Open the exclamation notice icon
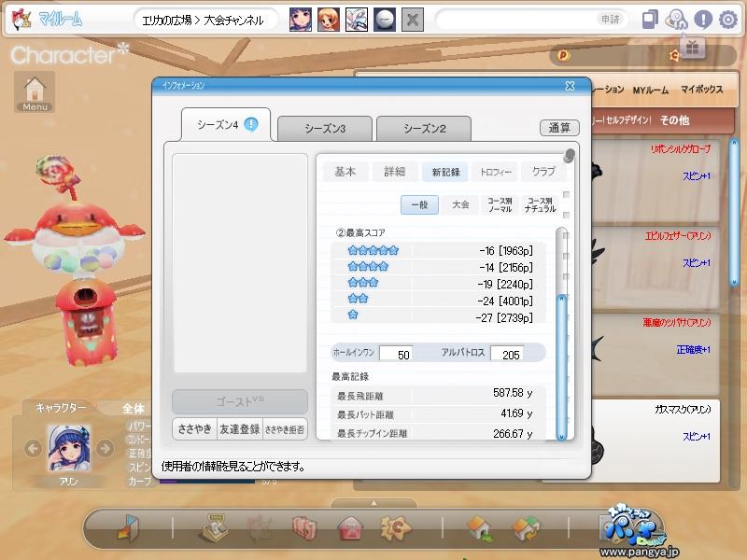Viewport: 747px width, 560px height. pyautogui.click(x=703, y=20)
